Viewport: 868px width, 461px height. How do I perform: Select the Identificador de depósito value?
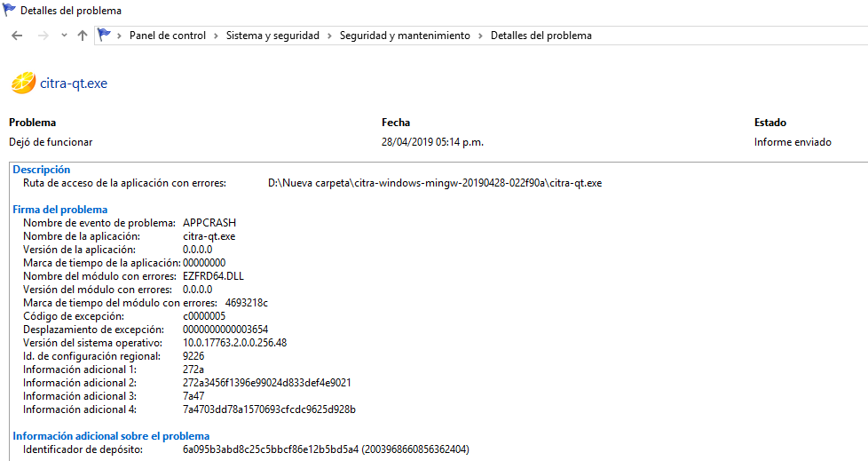(326, 449)
